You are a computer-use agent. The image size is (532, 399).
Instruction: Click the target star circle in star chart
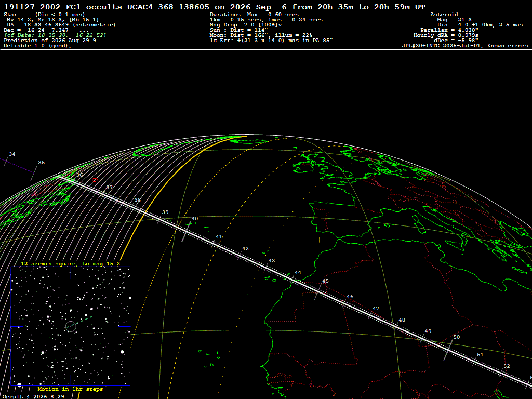click(71, 326)
